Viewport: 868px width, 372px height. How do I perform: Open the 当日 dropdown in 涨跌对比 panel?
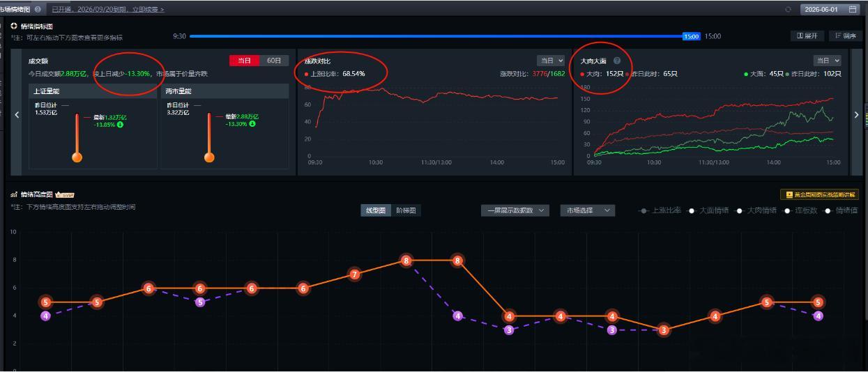tap(550, 61)
